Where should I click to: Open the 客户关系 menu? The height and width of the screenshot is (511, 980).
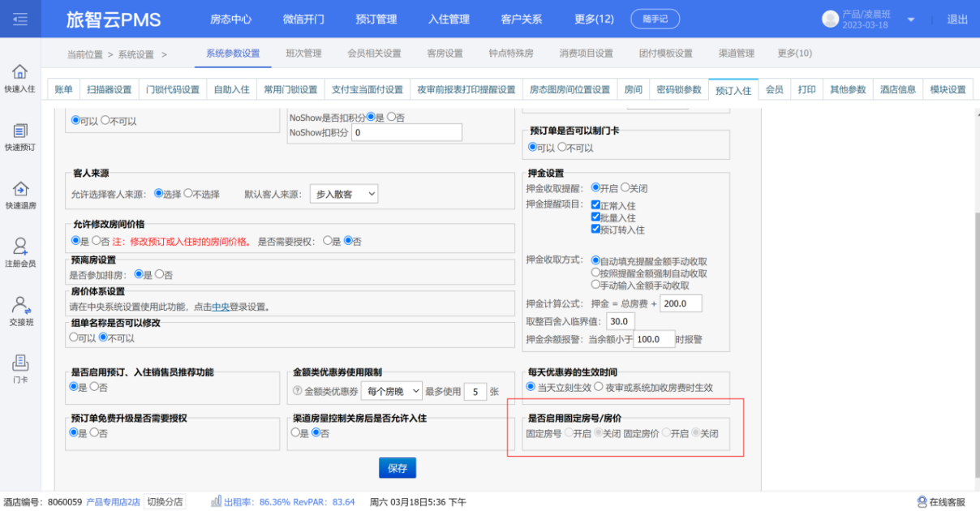pos(522,19)
